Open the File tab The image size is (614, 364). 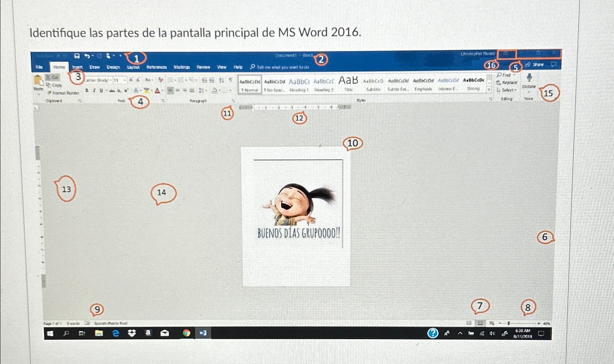39,67
